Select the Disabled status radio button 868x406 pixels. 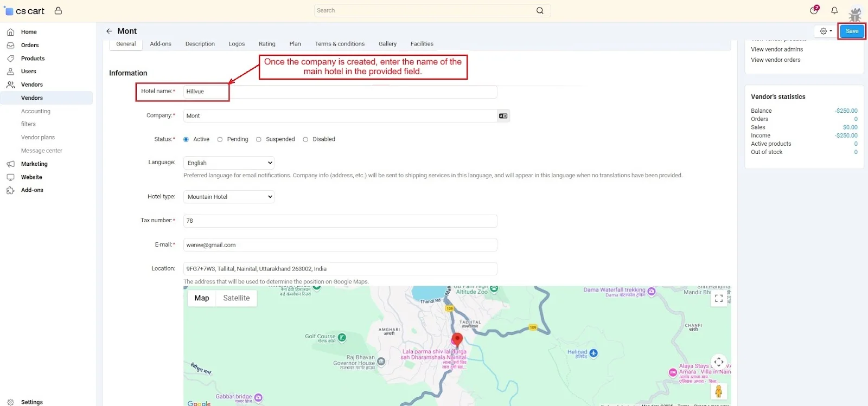(x=305, y=140)
